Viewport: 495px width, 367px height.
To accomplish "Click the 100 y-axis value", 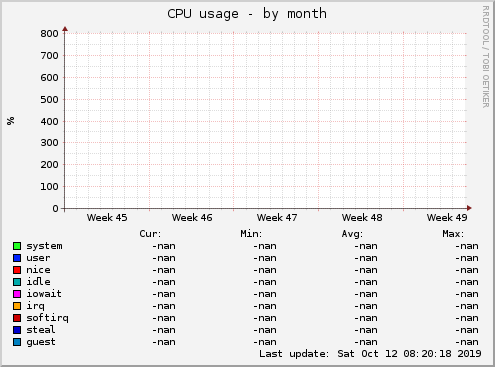I will (x=49, y=187).
